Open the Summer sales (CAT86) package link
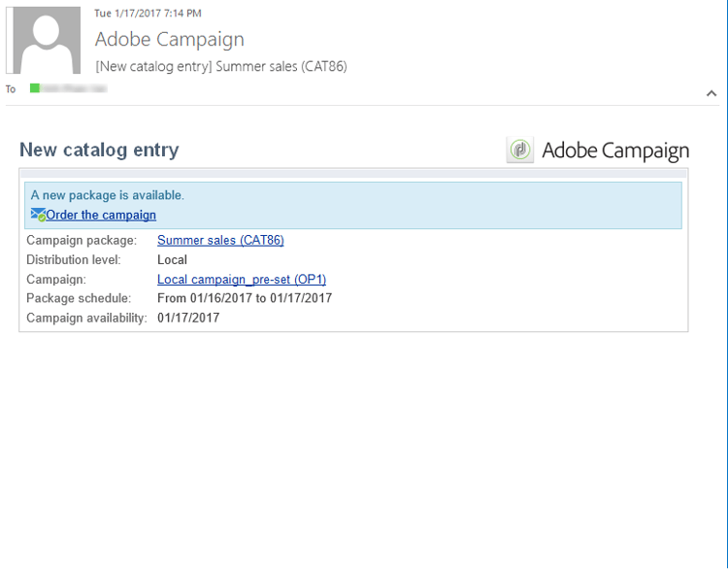The image size is (728, 573). (220, 240)
